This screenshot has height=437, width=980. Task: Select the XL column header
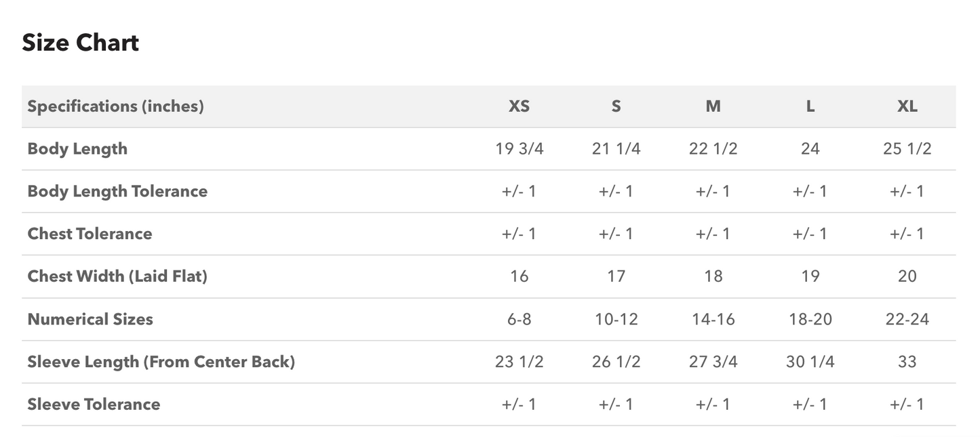point(907,106)
